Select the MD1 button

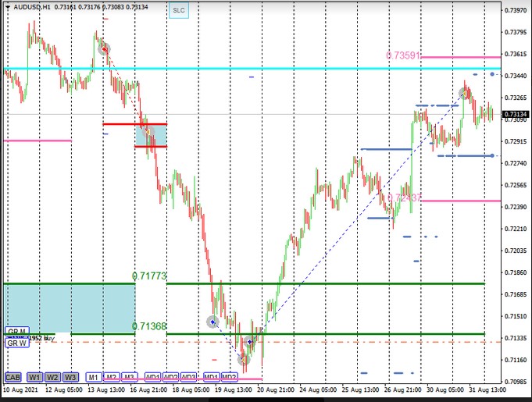211,377
